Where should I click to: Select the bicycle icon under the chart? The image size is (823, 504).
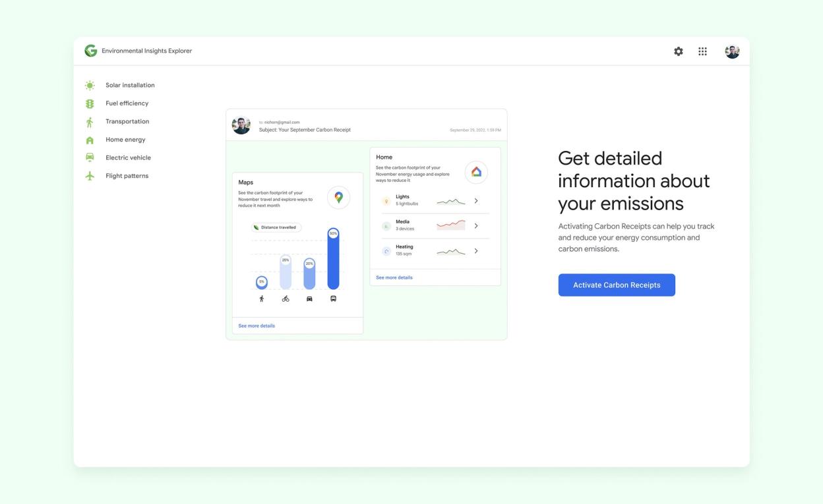286,298
